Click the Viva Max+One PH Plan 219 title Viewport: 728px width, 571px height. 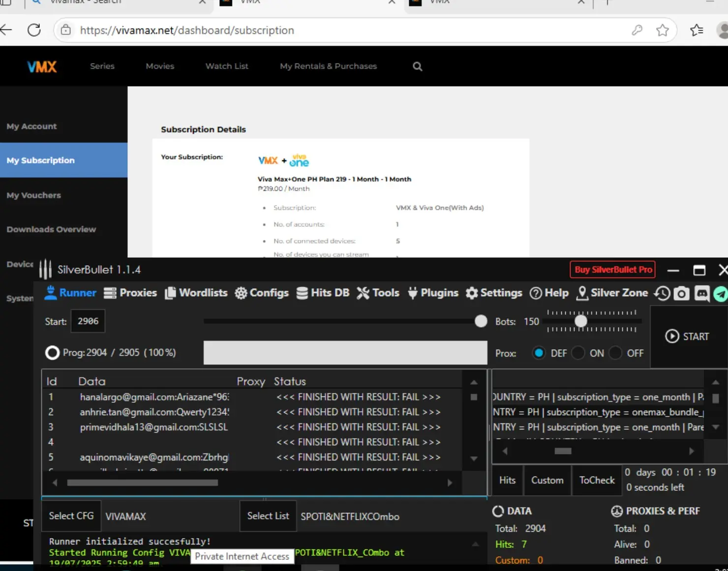point(334,179)
